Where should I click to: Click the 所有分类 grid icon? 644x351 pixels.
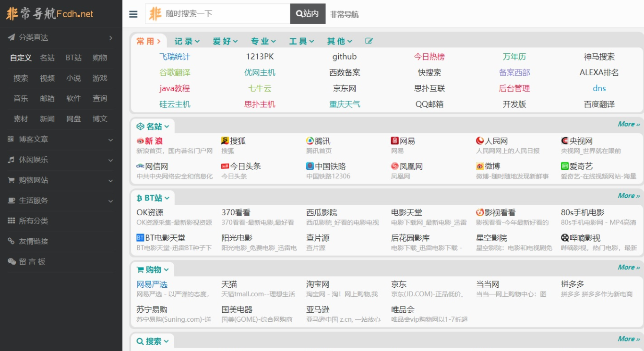click(12, 221)
